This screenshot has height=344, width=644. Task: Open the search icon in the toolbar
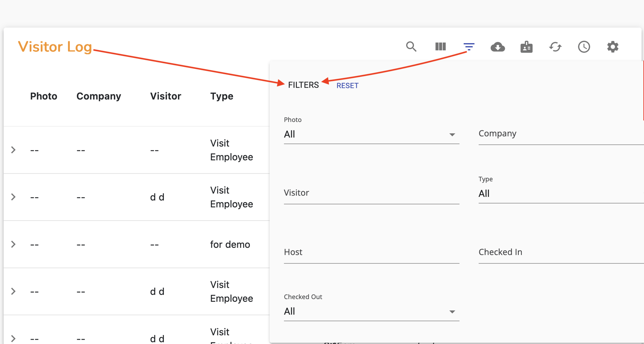click(x=411, y=47)
